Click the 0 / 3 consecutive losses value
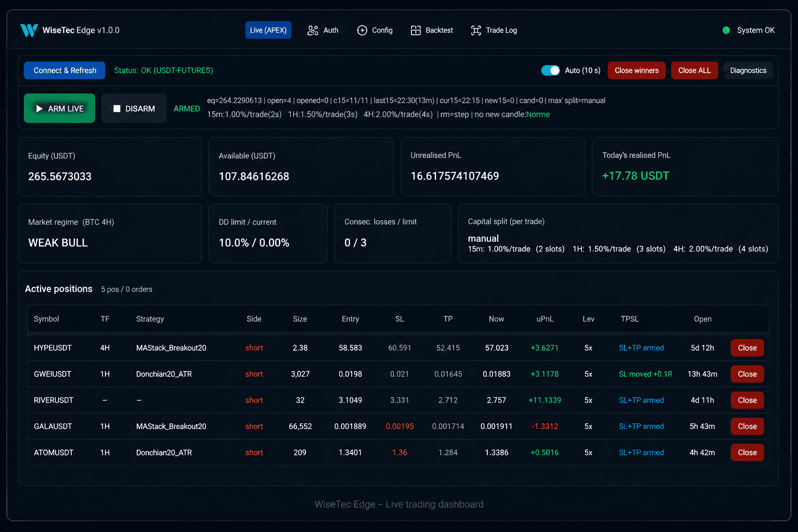This screenshot has width=798, height=532. 355,243
